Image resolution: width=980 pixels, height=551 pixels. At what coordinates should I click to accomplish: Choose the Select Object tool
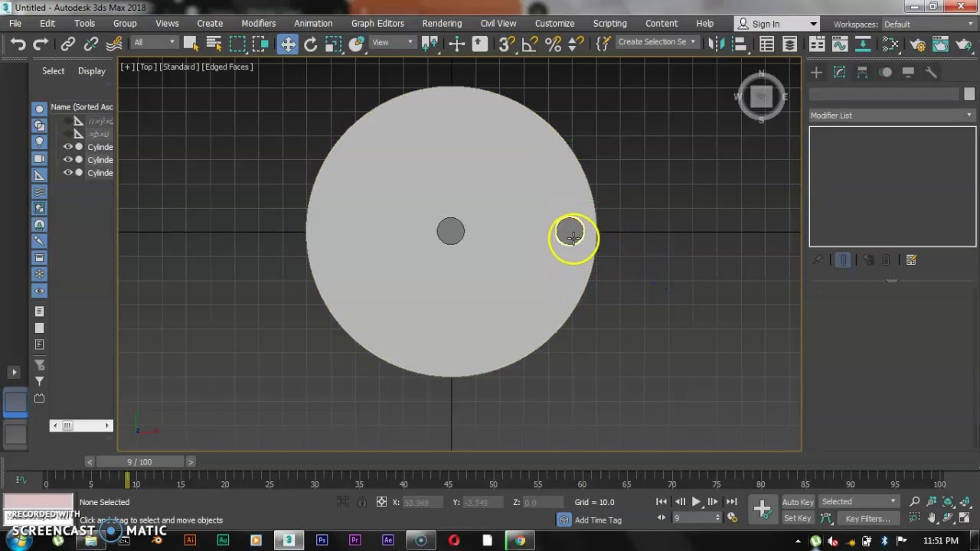[x=191, y=44]
